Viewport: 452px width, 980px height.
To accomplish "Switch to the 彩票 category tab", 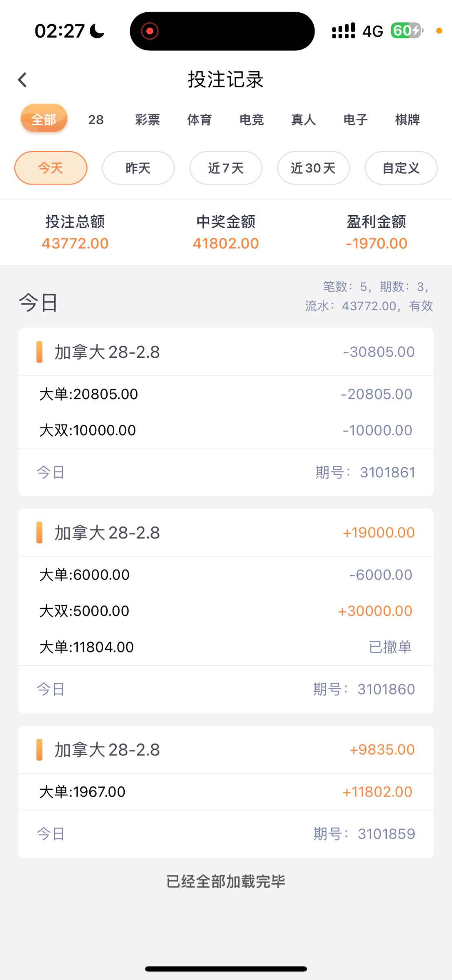I will pyautogui.click(x=148, y=120).
